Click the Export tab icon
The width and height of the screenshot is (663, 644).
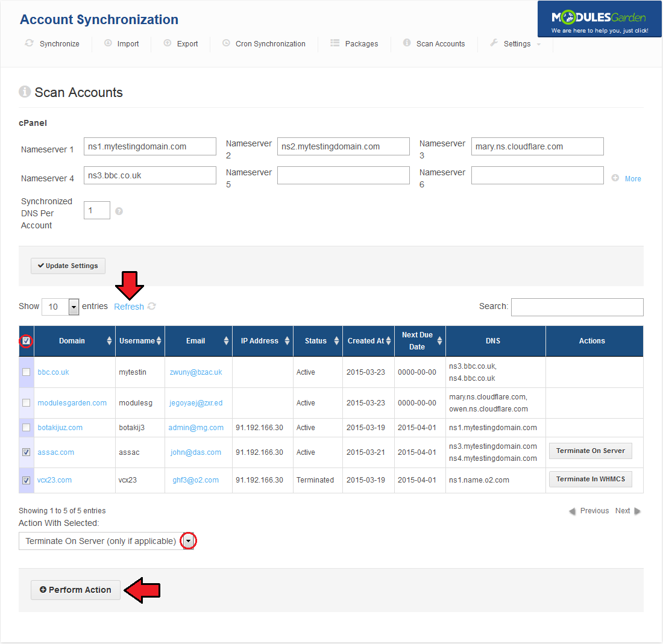click(x=168, y=43)
